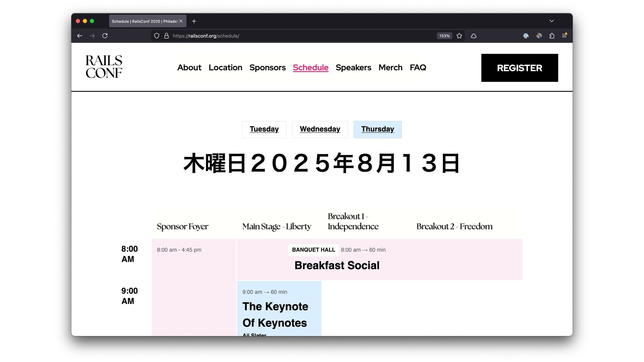This screenshot has width=644, height=362.
Task: Click the 8:00 am → 60 min text
Action: pyautogui.click(x=363, y=250)
